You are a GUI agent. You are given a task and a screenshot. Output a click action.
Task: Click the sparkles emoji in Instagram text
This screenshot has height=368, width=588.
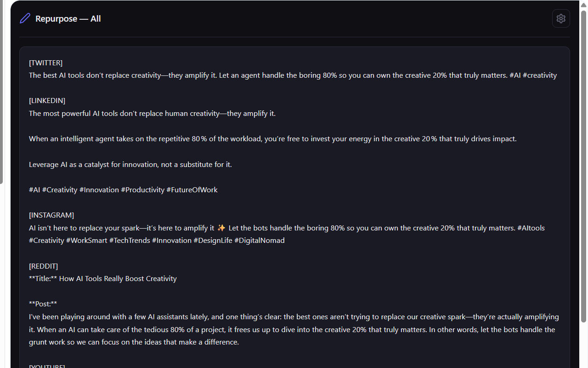(221, 228)
